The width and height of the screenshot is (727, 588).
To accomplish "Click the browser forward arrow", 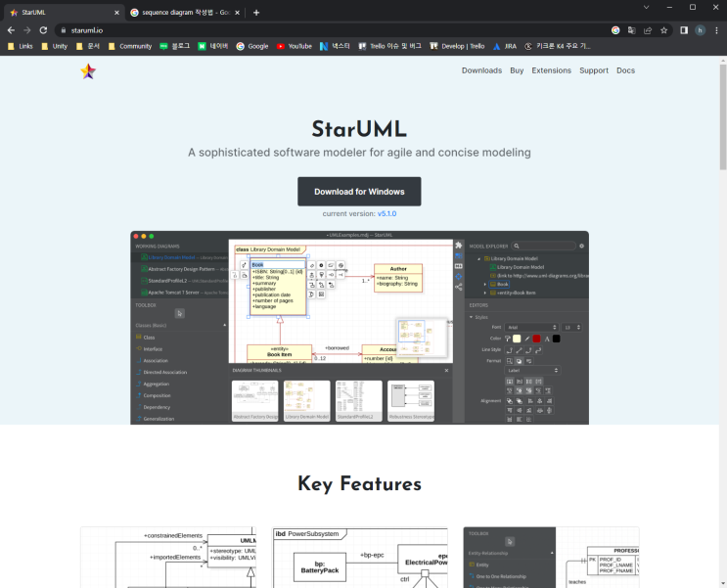I will point(26,30).
